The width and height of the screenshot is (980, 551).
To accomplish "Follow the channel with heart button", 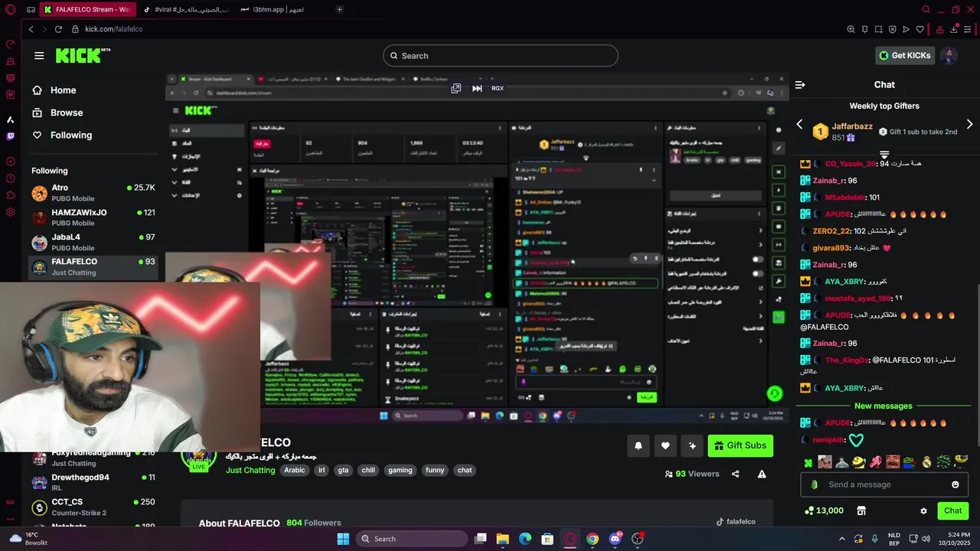I will pos(665,445).
